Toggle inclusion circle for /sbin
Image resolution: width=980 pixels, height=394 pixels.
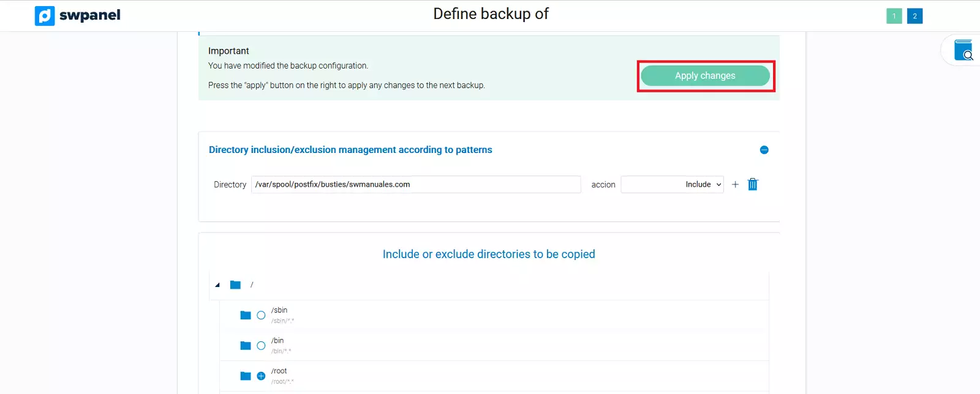(261, 315)
